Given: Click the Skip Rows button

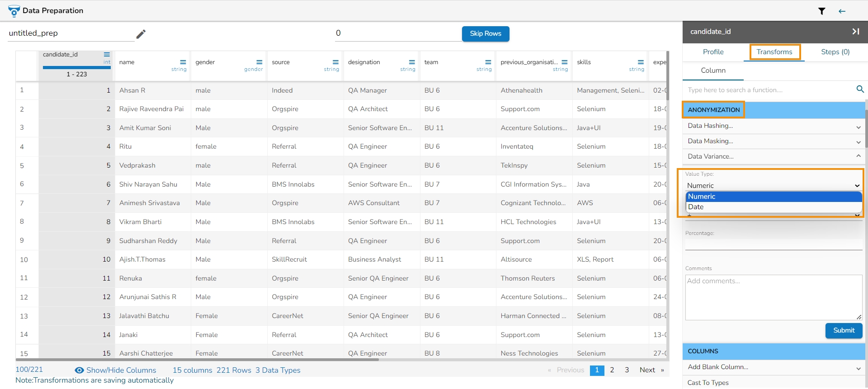Looking at the screenshot, I should (x=485, y=34).
